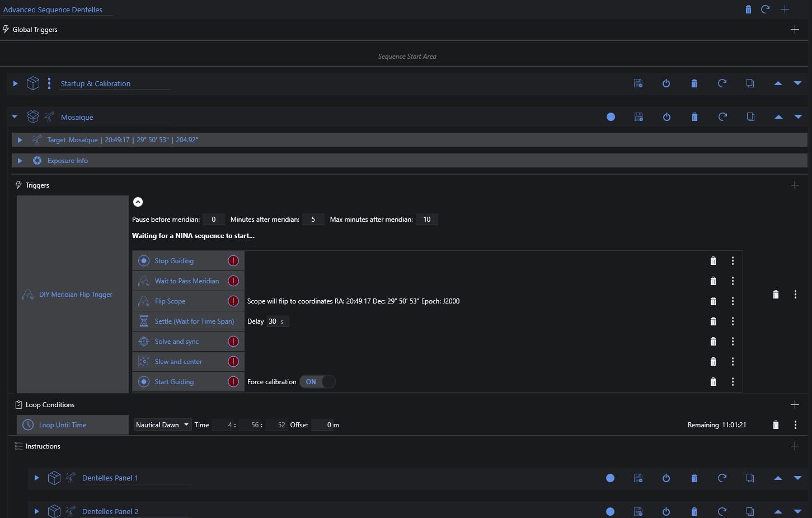
Task: Toggle power for Dentelles Panel 1
Action: point(666,478)
